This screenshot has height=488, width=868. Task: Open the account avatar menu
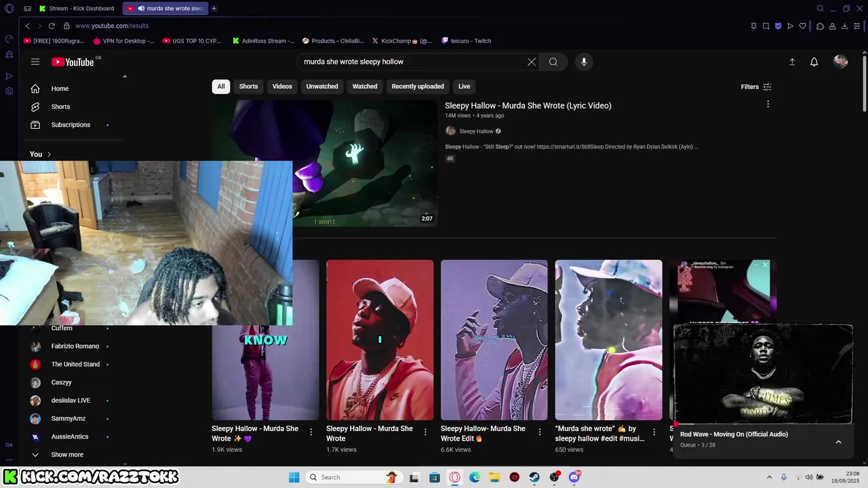point(841,62)
